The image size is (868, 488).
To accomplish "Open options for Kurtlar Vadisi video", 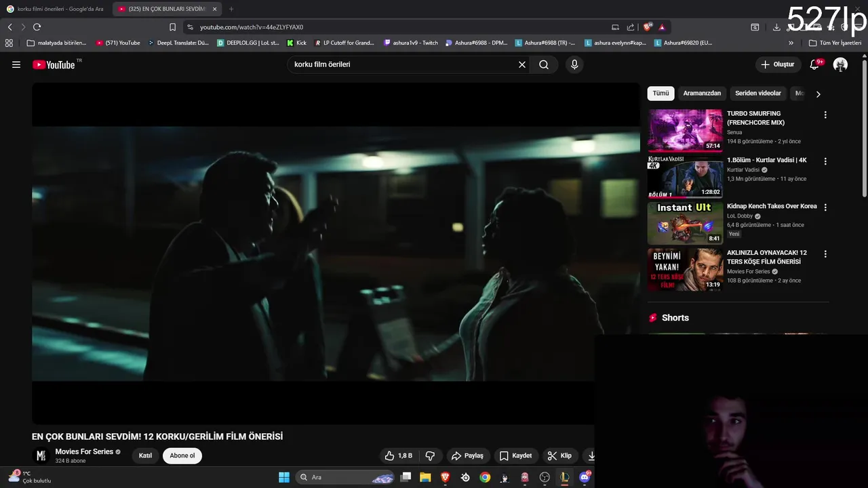I will coord(825,161).
